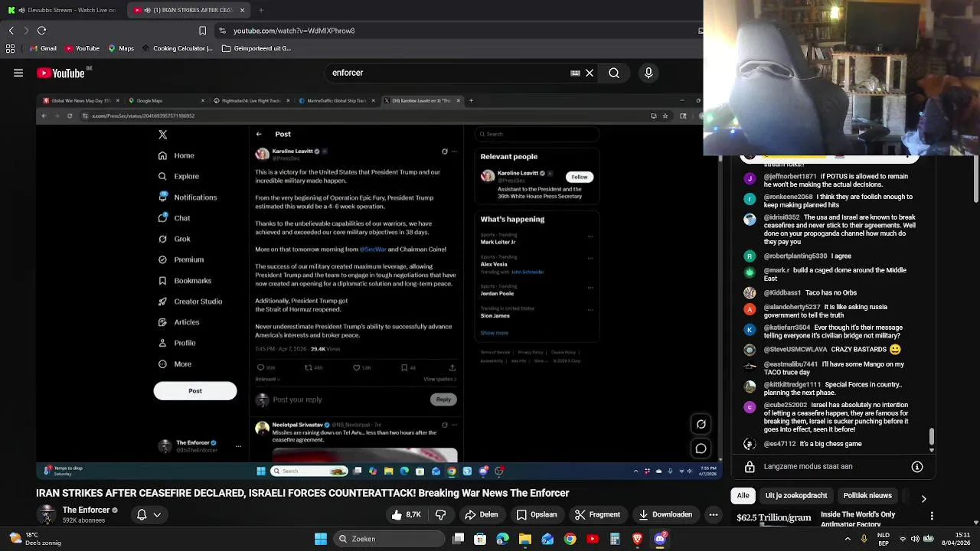Click the thumbs down dislike button
980x551 pixels.
[x=440, y=514]
